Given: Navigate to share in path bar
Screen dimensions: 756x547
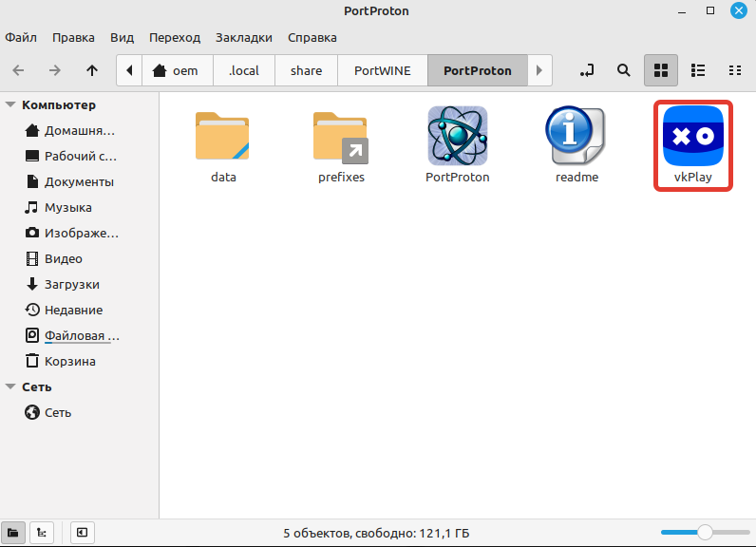Looking at the screenshot, I should click(x=306, y=70).
